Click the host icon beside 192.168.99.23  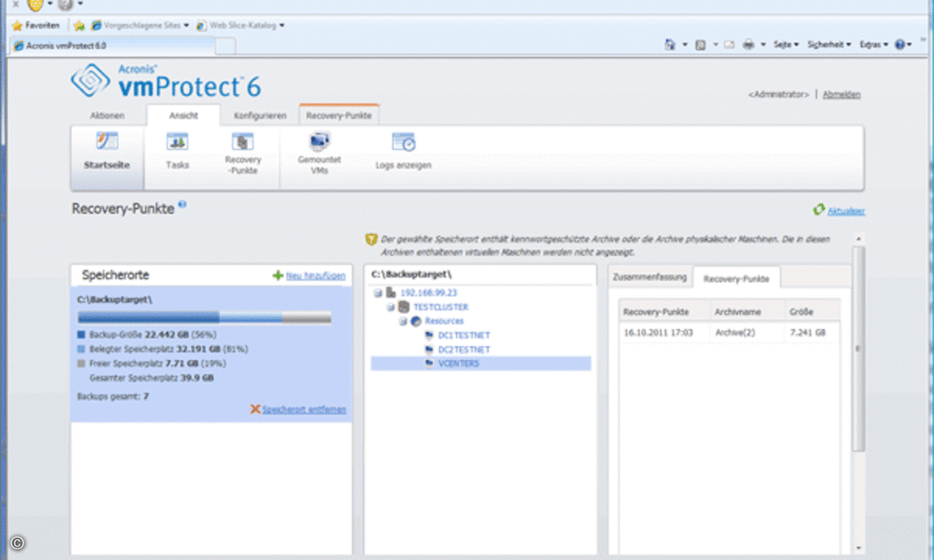click(392, 292)
